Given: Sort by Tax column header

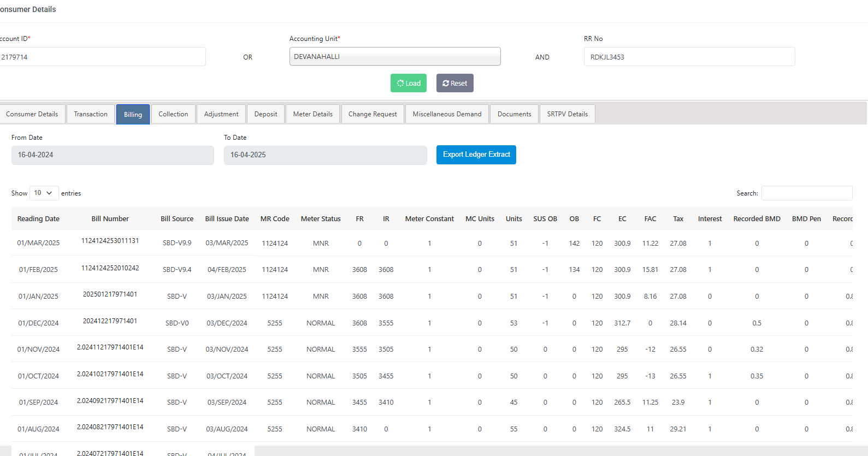Looking at the screenshot, I should (x=678, y=219).
